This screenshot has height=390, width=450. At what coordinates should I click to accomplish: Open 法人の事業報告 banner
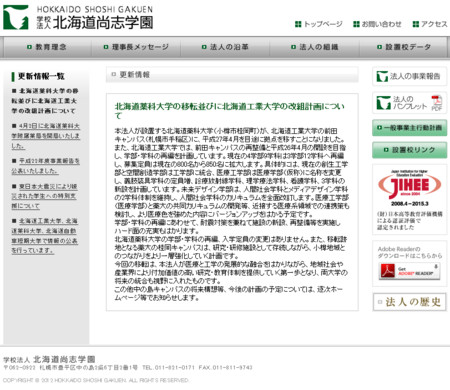[x=409, y=76]
